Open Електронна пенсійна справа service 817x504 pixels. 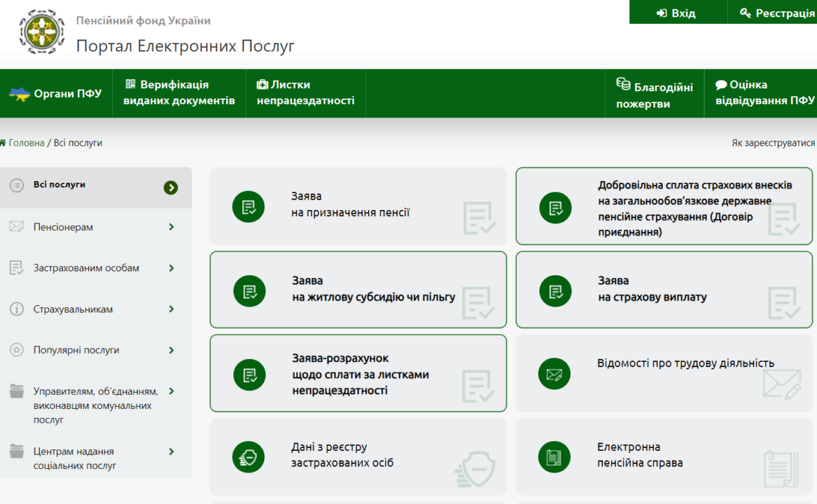664,456
